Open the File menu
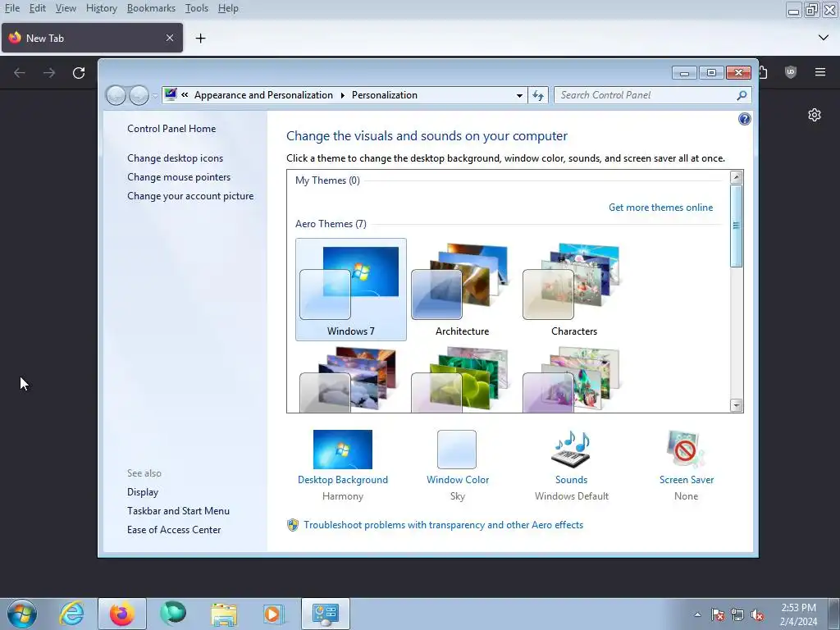The width and height of the screenshot is (840, 630). tap(11, 8)
